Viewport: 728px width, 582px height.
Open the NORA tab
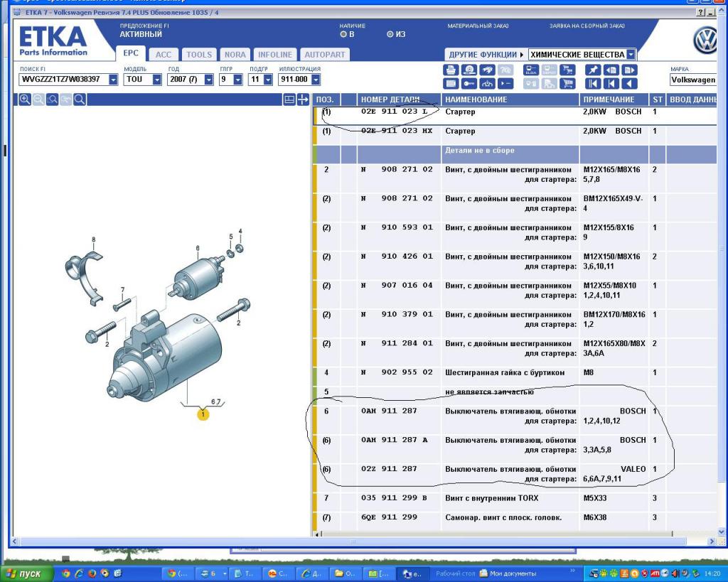235,54
